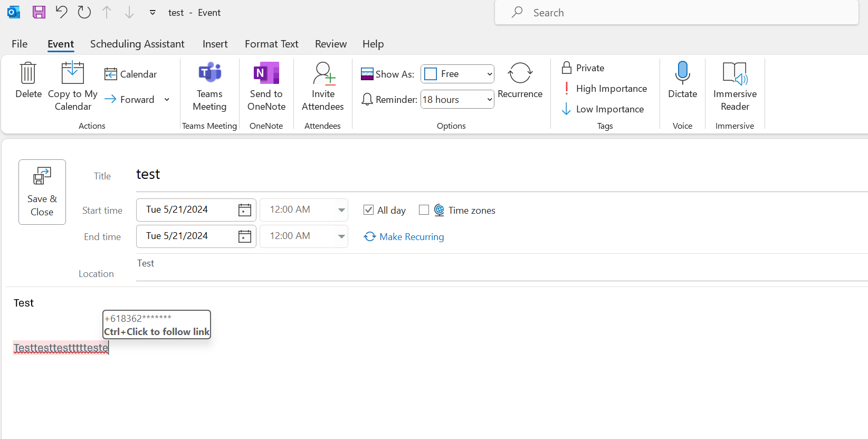
Task: Click the Outlook app icon
Action: [14, 12]
